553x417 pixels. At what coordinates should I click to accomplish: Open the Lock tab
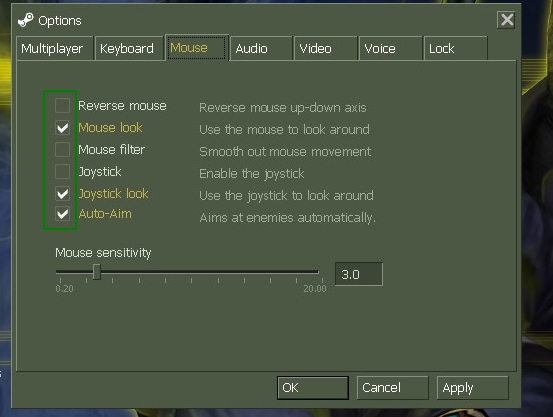(x=455, y=48)
